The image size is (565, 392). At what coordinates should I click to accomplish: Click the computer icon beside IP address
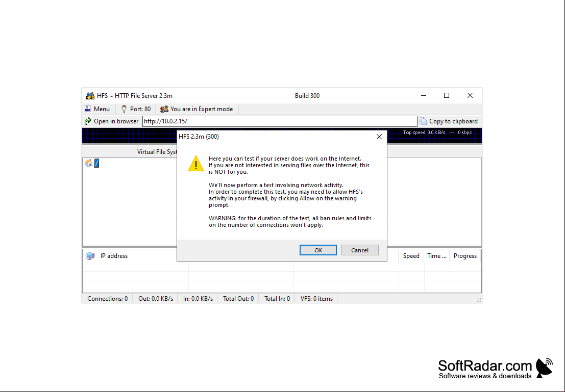pyautogui.click(x=90, y=256)
